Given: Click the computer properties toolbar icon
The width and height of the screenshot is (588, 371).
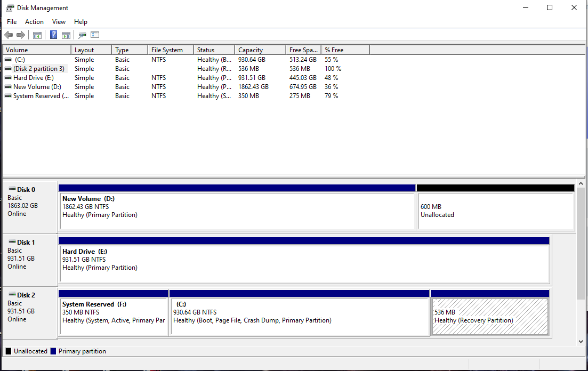Looking at the screenshot, I should [81, 35].
